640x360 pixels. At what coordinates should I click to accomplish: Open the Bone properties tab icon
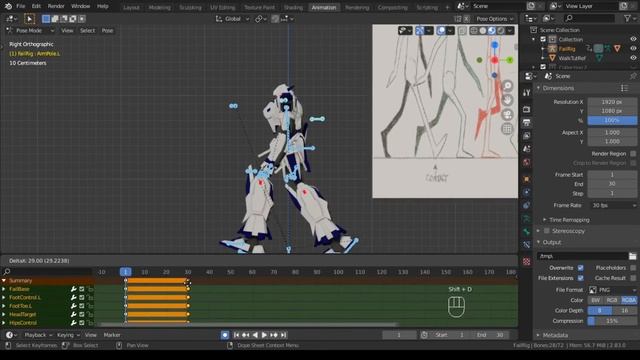click(527, 231)
